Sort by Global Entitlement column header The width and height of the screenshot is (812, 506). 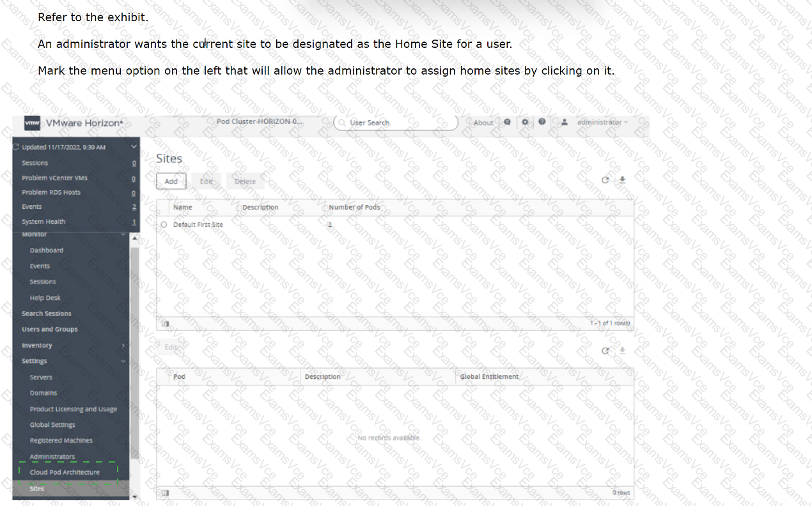click(x=489, y=377)
